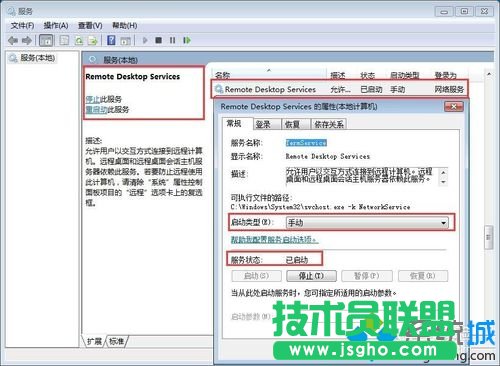Click the 重启动 this service link
Viewport: 500px width, 366px height.
pos(96,109)
